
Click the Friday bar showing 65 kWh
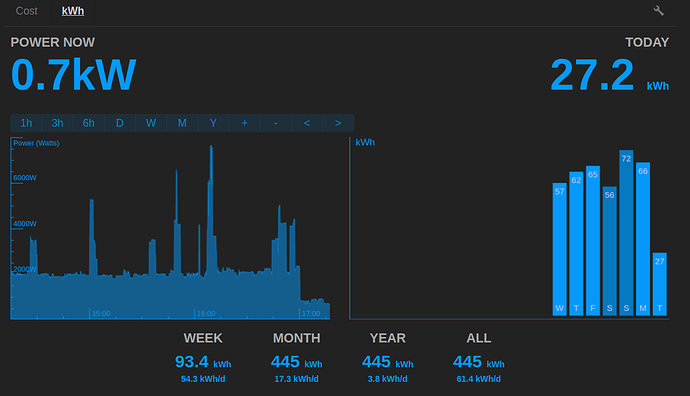593,241
